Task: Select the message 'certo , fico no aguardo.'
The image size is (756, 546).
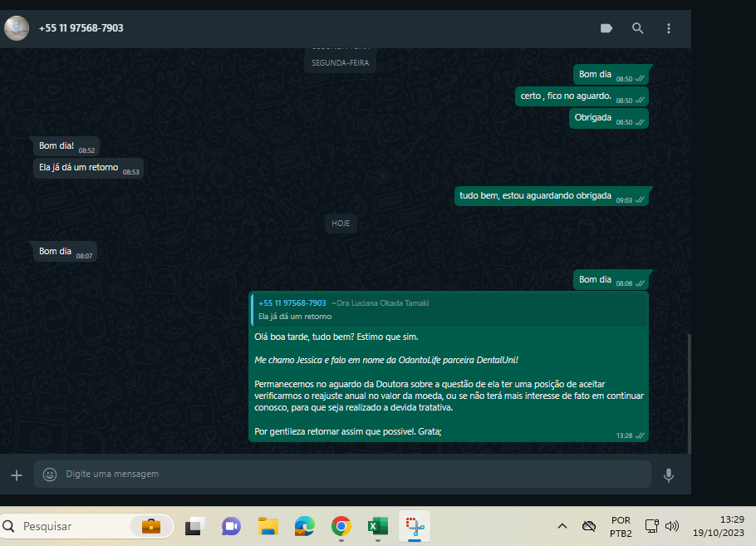Action: point(582,96)
